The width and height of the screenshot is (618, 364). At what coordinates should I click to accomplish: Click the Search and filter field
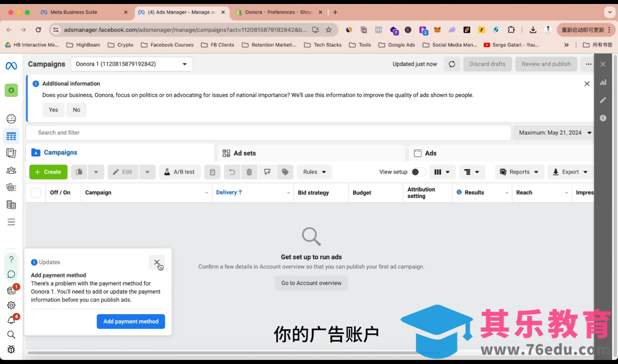tap(180, 133)
